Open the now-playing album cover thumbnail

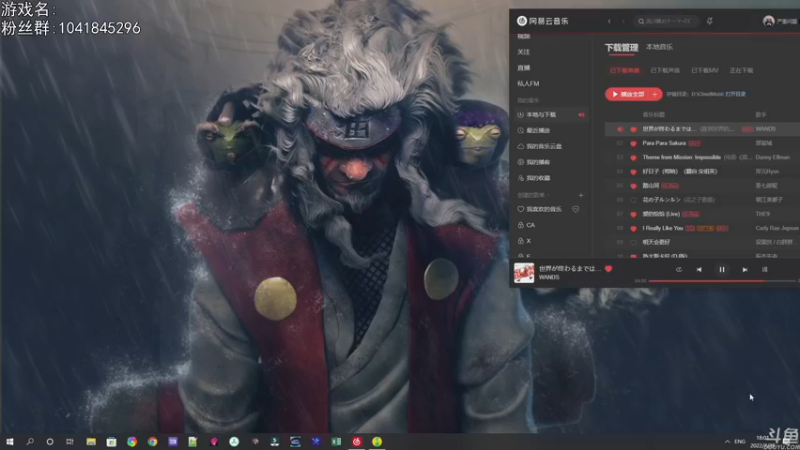click(523, 273)
